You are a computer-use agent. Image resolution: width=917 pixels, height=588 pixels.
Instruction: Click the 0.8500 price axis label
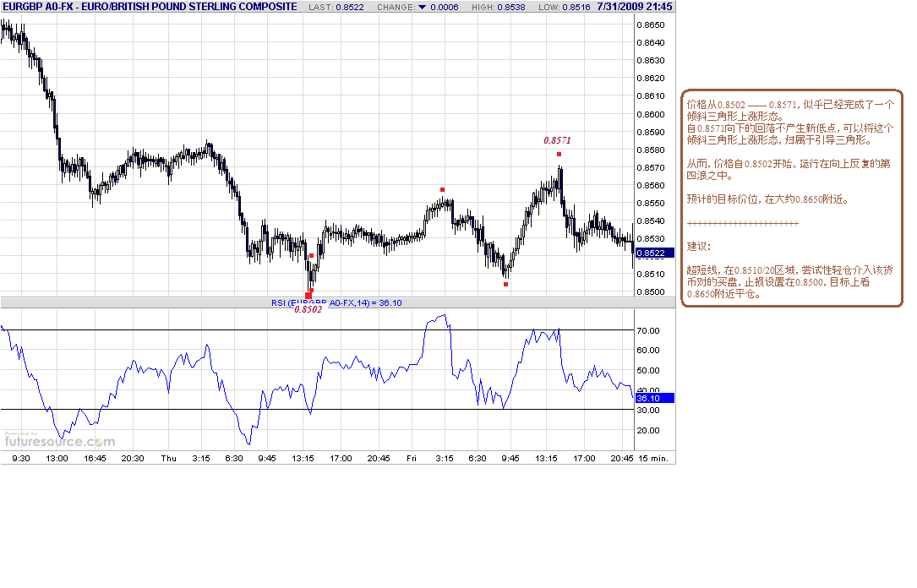(x=650, y=291)
